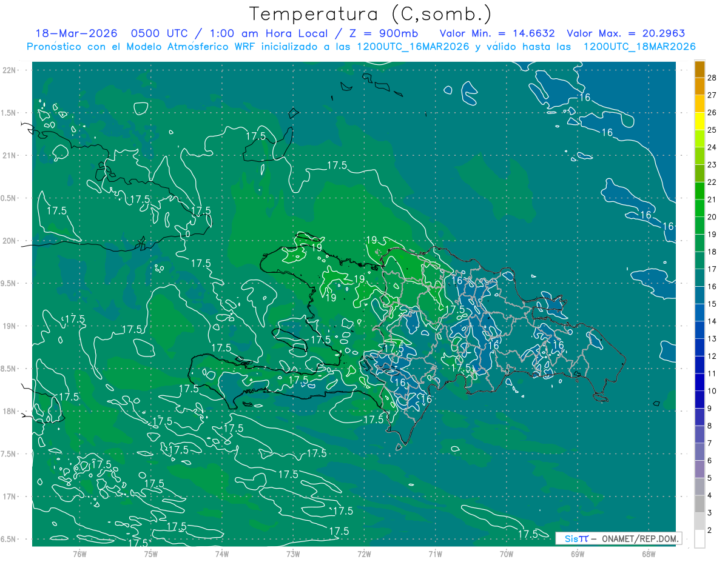This screenshot has height=562, width=728.
Task: Click the color bar value 19
Action: 713,234
